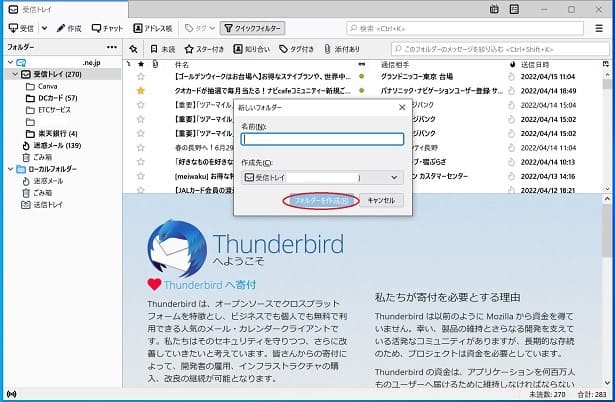Open the アドレス帳 address book
Screen dimensions: 615x402
tap(153, 28)
